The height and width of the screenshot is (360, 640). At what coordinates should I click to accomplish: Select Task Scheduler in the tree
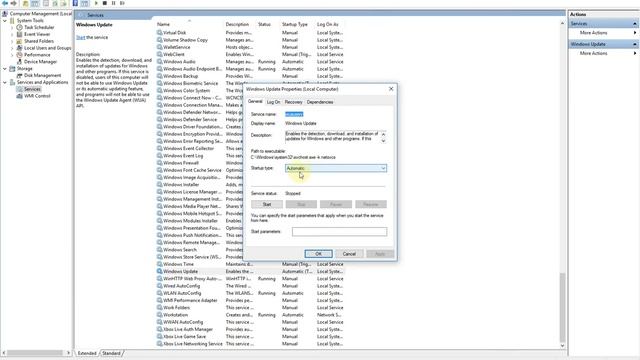pyautogui.click(x=39, y=27)
